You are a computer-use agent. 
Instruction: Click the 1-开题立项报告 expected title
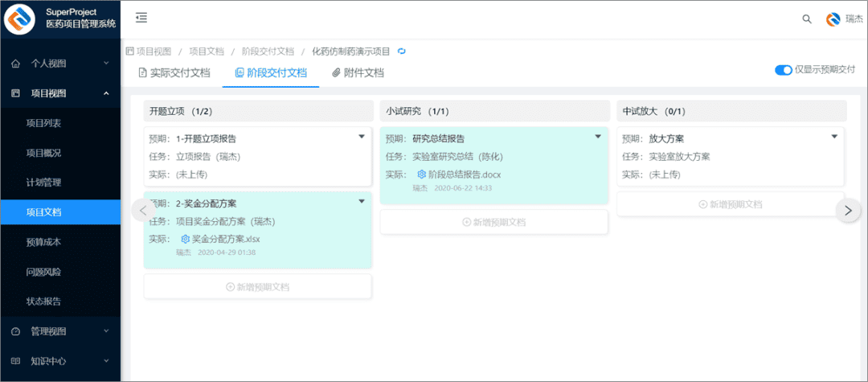click(x=206, y=139)
